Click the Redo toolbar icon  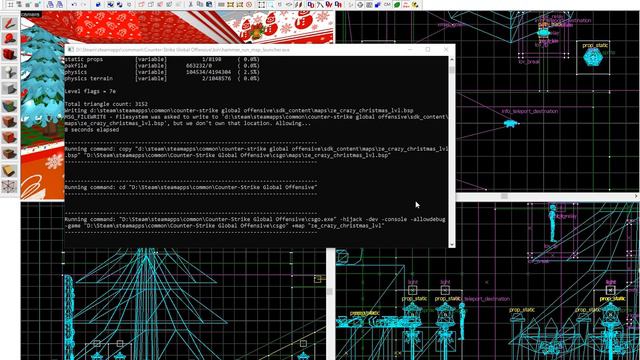coord(84,5)
